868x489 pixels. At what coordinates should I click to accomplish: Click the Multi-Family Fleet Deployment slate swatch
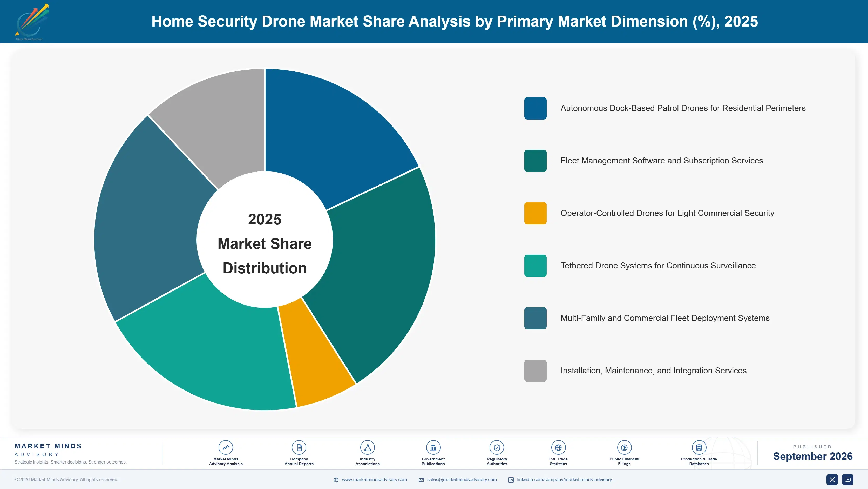[535, 318]
